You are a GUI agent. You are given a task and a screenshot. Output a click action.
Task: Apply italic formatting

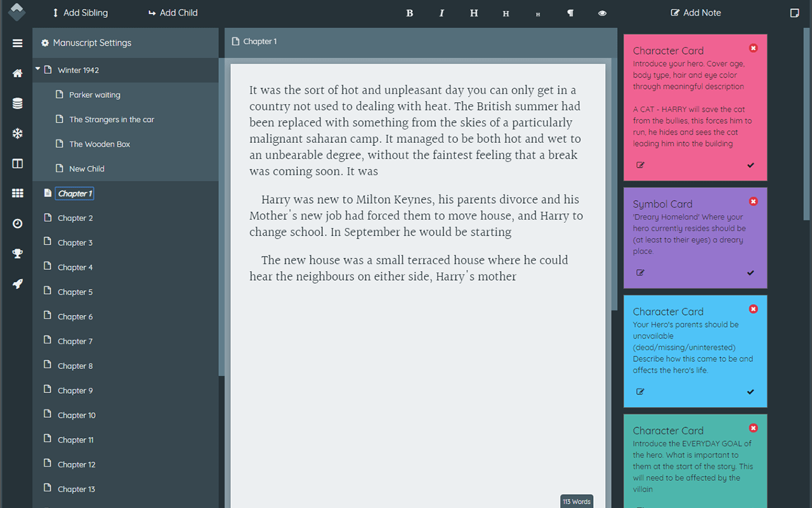[x=442, y=13]
